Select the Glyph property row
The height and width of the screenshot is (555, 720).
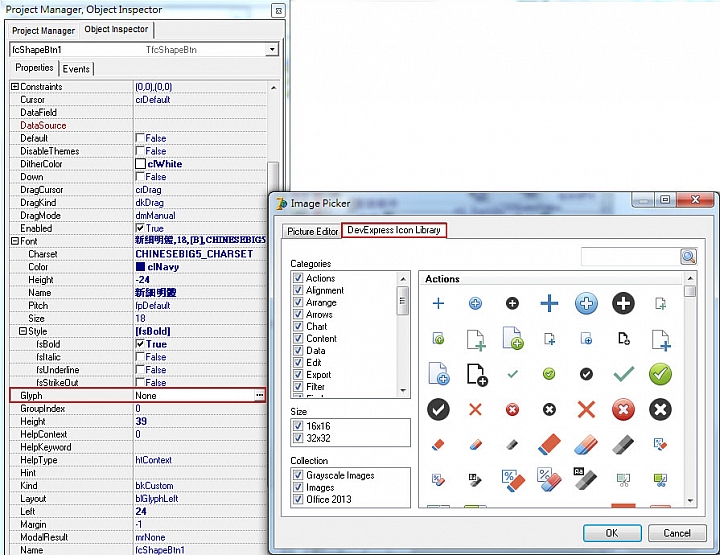pos(138,395)
